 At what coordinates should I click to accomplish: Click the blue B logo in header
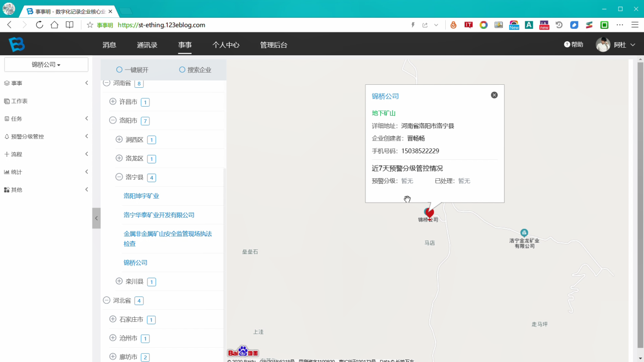click(17, 45)
